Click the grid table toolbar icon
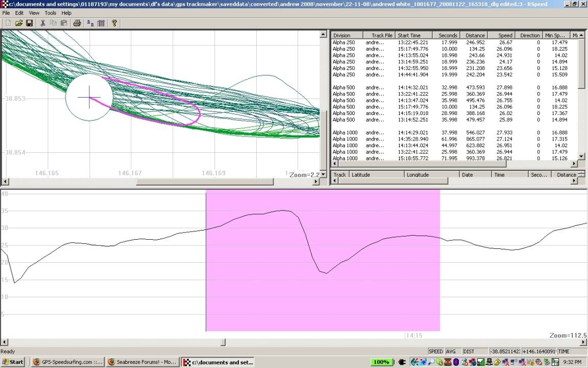This screenshot has width=588, height=368. pos(101,23)
